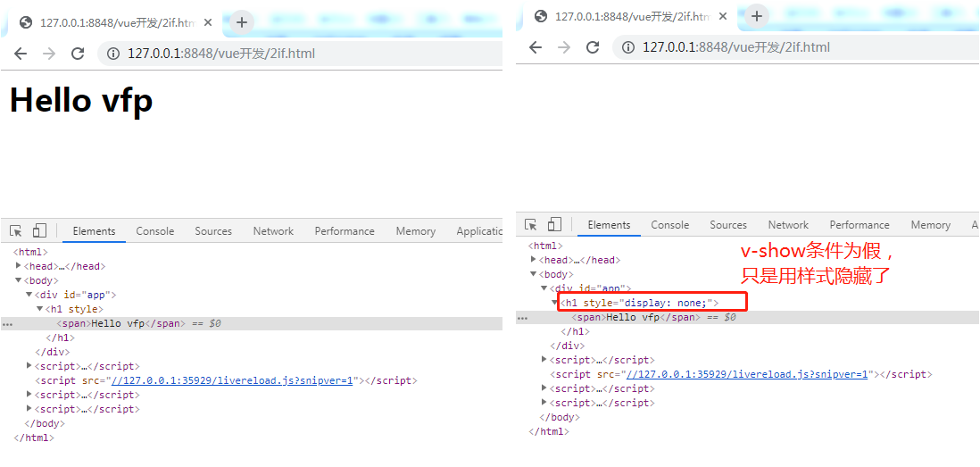The image size is (980, 467).
Task: Open Sources tab in right DevTools
Action: pyautogui.click(x=728, y=225)
